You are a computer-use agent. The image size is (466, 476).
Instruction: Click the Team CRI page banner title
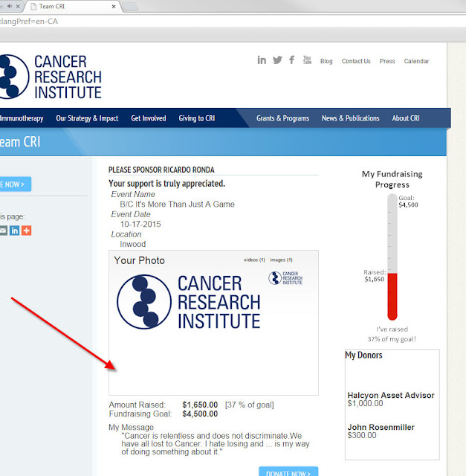click(x=20, y=142)
